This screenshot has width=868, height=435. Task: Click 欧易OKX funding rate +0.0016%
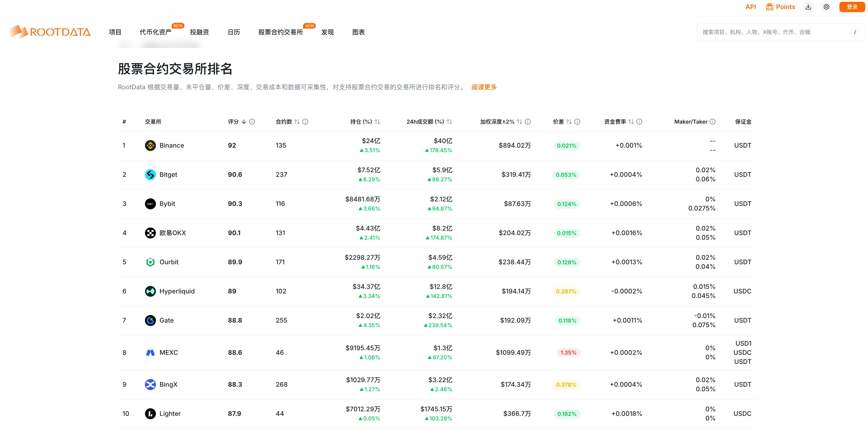[627, 233]
